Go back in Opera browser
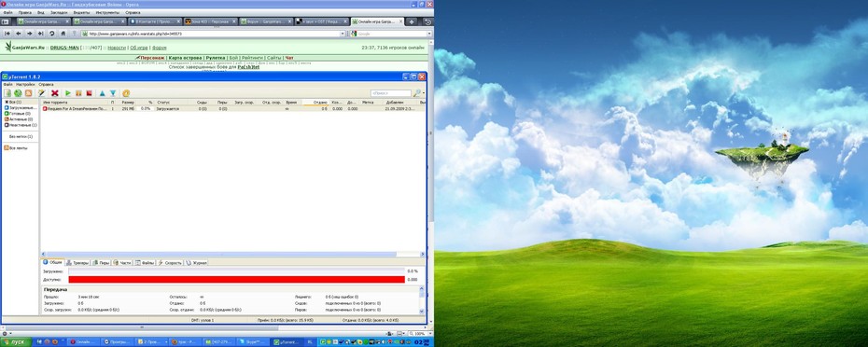Screen dimensions: 868x347 coord(19,34)
